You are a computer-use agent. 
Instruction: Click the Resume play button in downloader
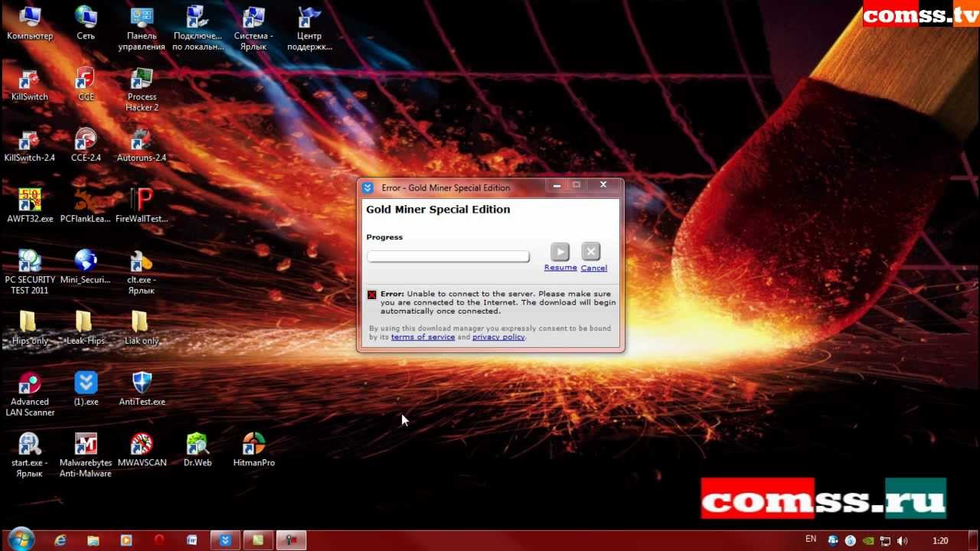[560, 252]
